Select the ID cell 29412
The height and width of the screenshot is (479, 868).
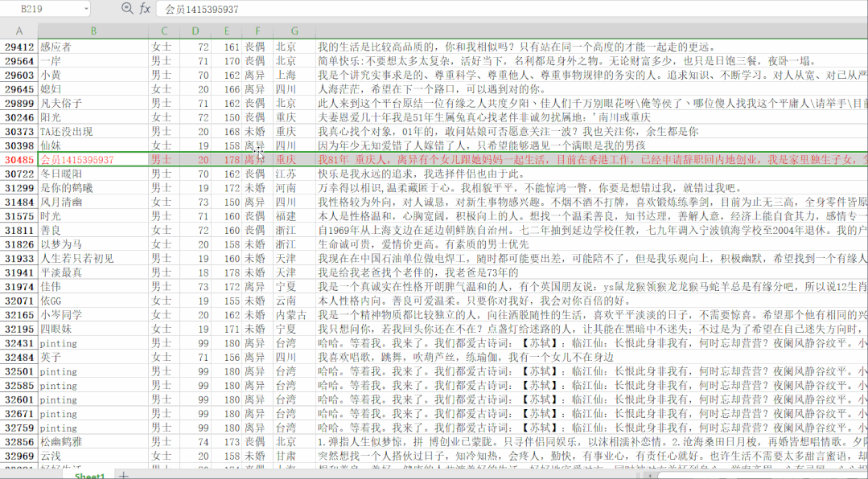point(19,47)
